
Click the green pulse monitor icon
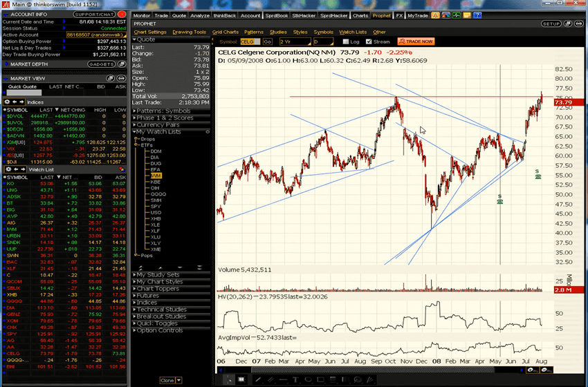[456, 15]
